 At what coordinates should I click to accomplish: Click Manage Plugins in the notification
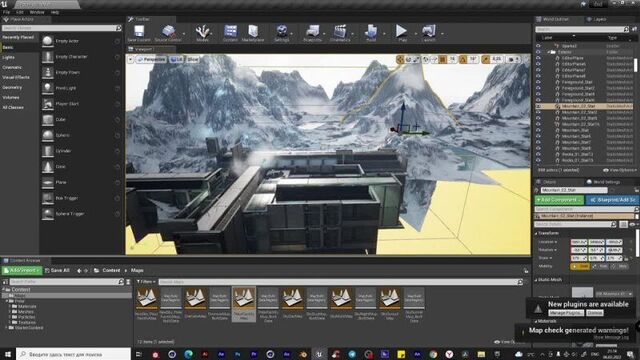click(566, 313)
